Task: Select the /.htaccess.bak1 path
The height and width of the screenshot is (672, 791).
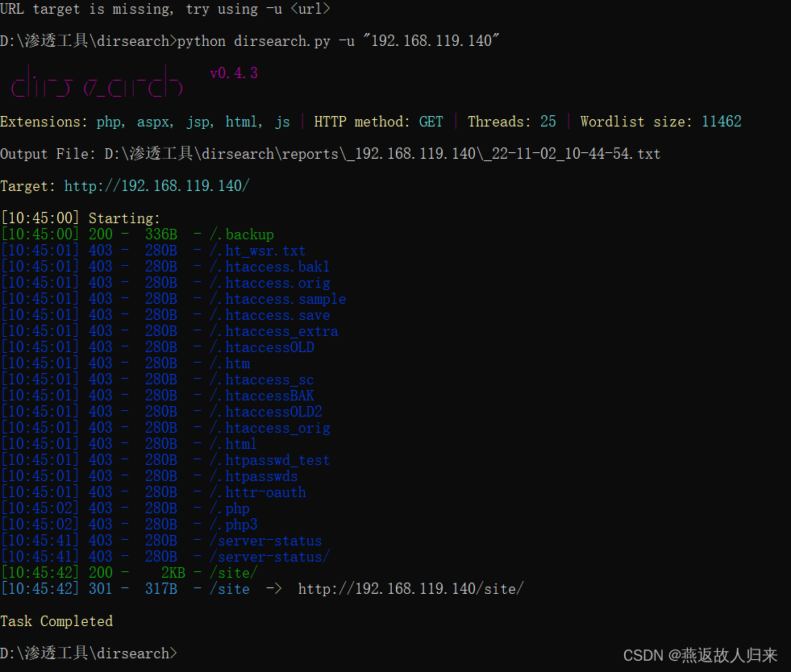Action: click(x=269, y=267)
